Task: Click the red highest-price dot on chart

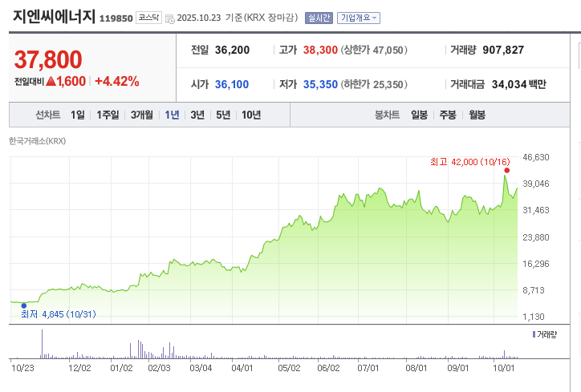Action: pos(506,171)
